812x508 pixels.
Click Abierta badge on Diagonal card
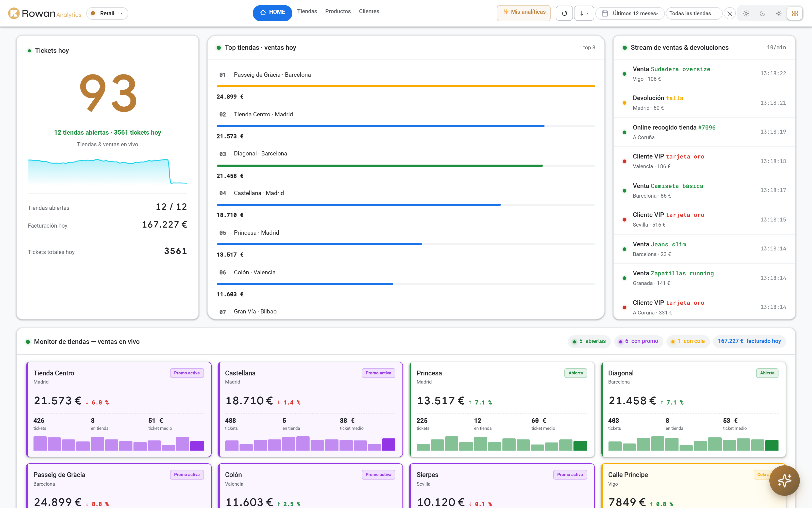point(767,373)
